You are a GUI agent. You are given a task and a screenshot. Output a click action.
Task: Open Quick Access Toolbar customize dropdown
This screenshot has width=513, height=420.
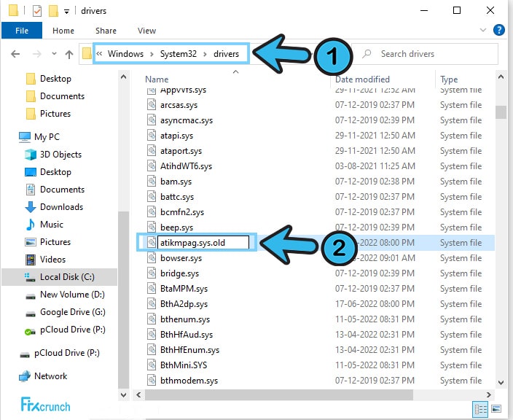point(66,12)
